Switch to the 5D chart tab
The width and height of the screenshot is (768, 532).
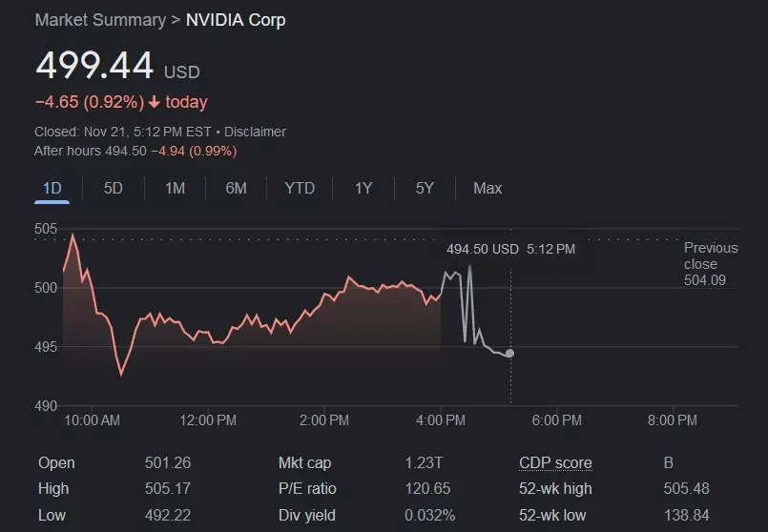click(113, 189)
